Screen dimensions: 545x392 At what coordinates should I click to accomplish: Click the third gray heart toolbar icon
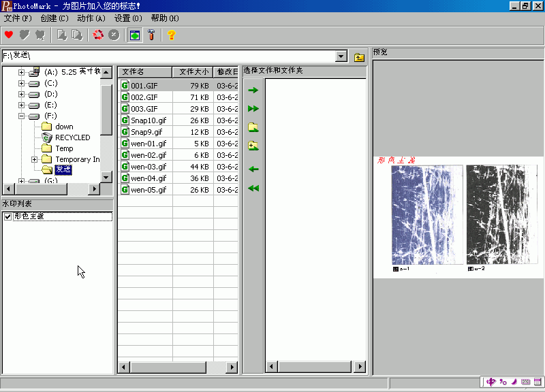click(x=40, y=35)
